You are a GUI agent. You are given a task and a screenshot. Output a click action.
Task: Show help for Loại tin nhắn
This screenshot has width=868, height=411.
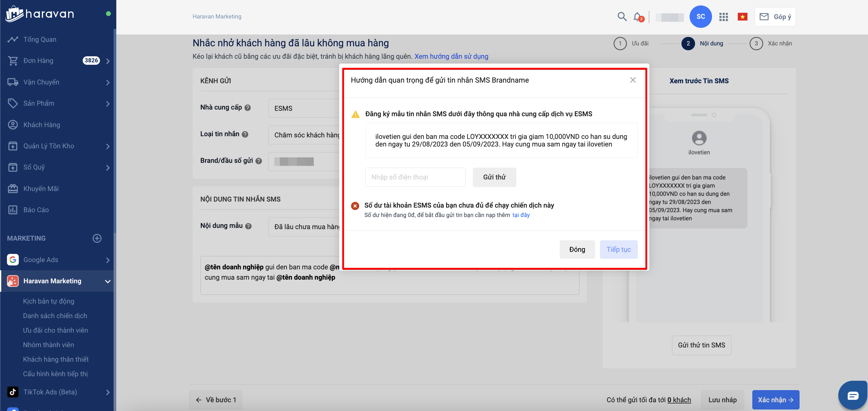tap(245, 134)
